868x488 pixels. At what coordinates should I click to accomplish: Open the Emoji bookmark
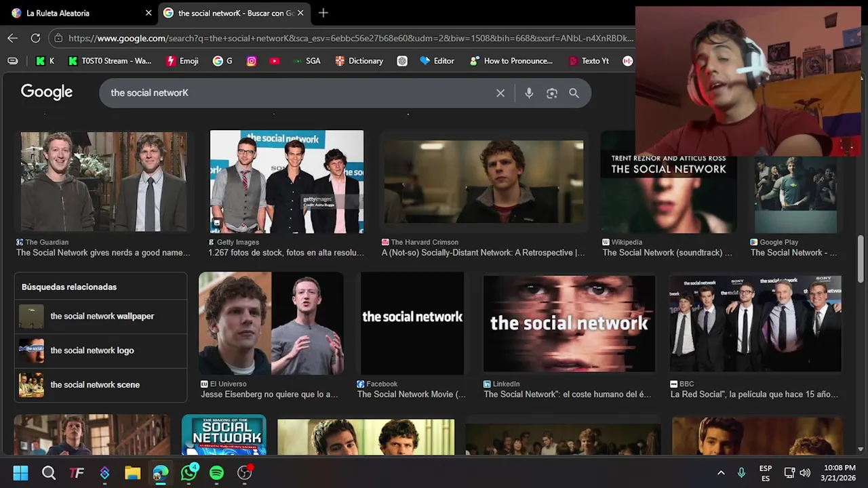click(182, 61)
